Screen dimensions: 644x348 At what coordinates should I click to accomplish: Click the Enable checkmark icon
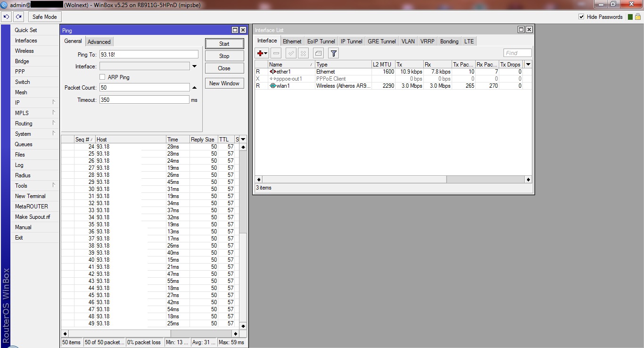(x=291, y=53)
